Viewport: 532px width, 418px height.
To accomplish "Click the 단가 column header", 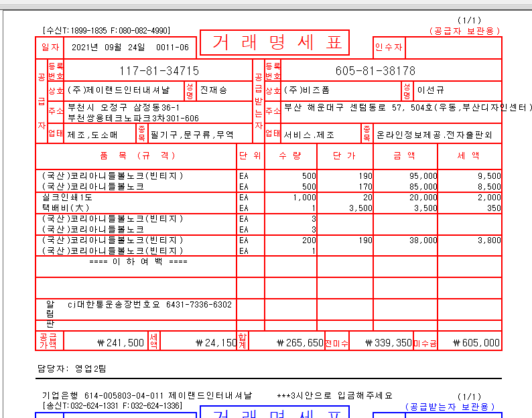I will coord(344,155).
